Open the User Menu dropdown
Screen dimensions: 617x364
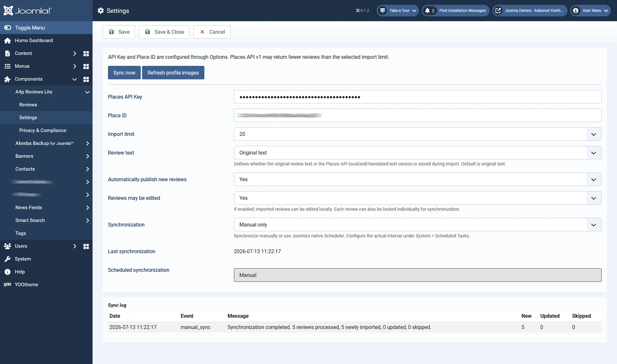point(591,11)
